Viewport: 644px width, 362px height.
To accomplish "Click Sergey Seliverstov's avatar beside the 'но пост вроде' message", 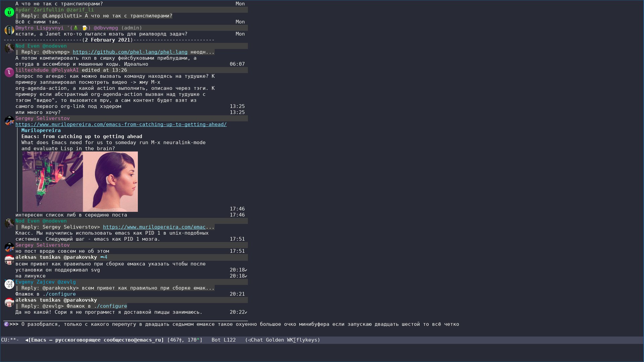I will click(9, 247).
